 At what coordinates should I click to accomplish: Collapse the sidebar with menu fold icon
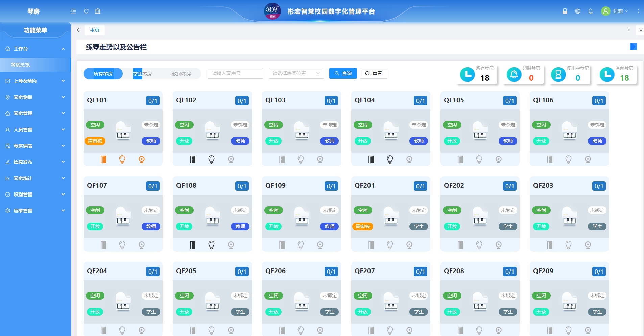pyautogui.click(x=73, y=11)
